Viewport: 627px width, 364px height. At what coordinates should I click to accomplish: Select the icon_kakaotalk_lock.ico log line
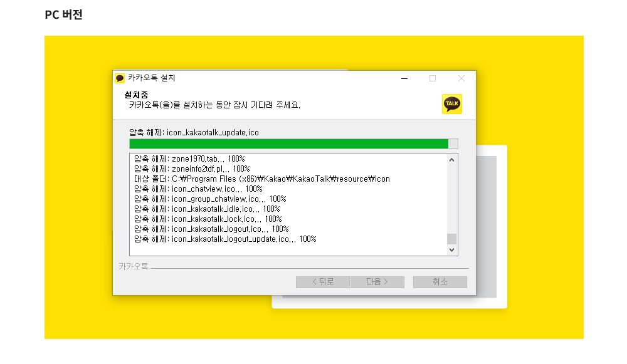click(208, 219)
